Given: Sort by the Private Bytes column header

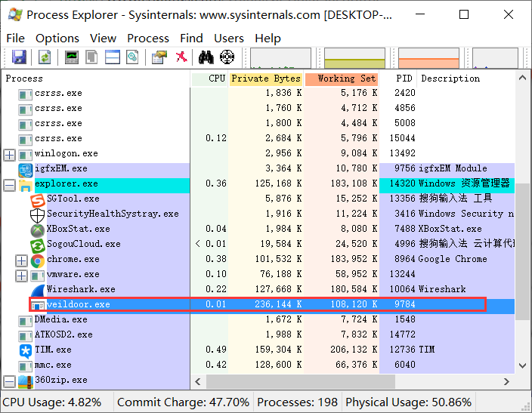Looking at the screenshot, I should point(266,79).
